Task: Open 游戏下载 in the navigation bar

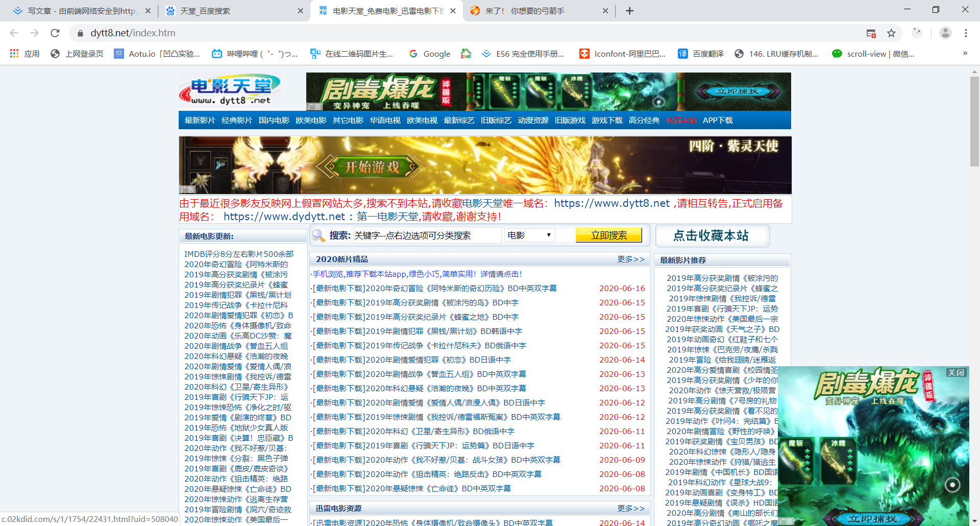Action: (x=607, y=120)
